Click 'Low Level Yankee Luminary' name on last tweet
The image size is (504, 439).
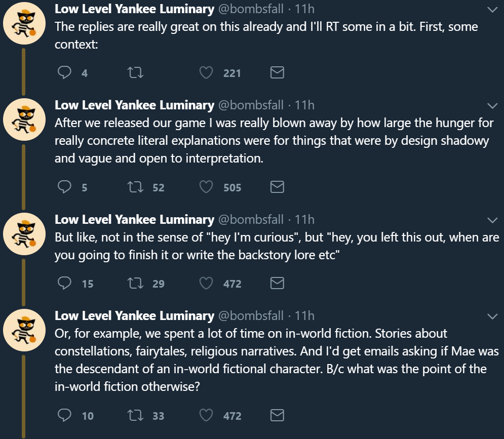point(134,315)
